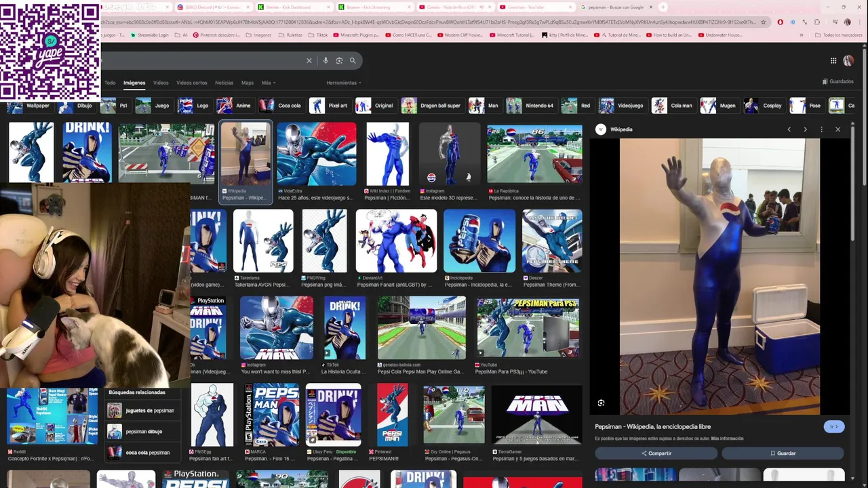
Task: Filter images by Pixel art chip
Action: (330, 106)
